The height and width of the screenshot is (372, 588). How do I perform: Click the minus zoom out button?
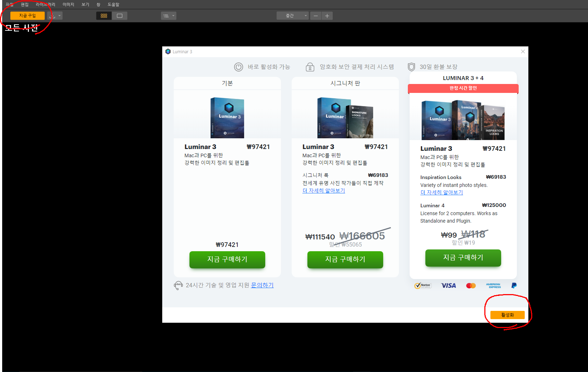tap(316, 16)
